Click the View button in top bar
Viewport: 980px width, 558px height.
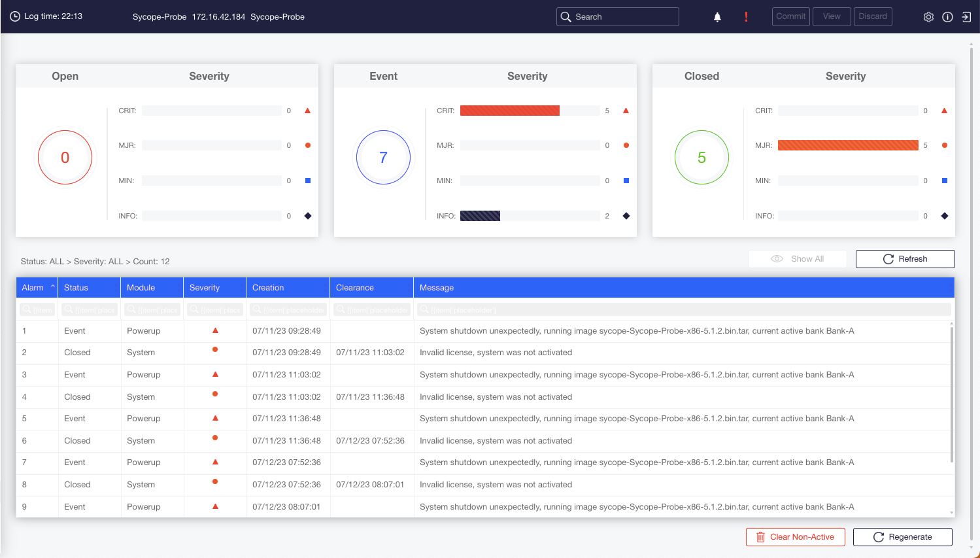click(x=832, y=16)
